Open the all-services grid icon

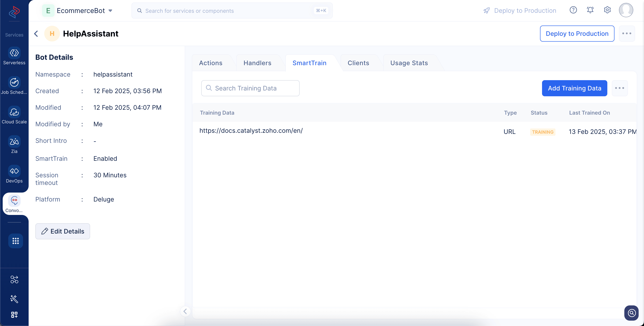point(15,241)
